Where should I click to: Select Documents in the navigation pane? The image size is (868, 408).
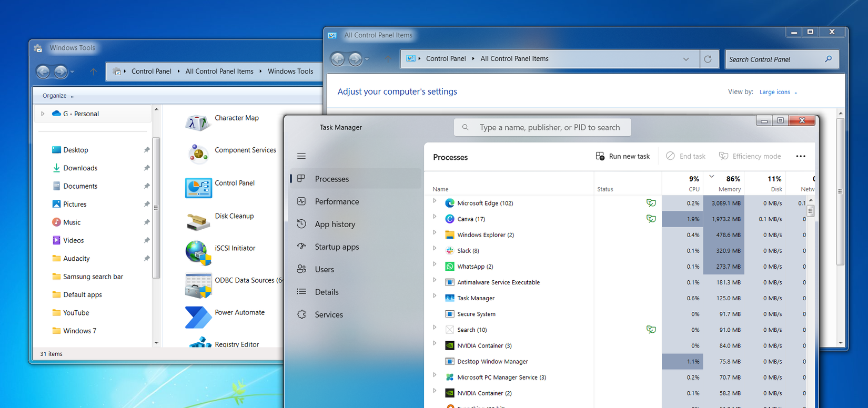pyautogui.click(x=80, y=186)
